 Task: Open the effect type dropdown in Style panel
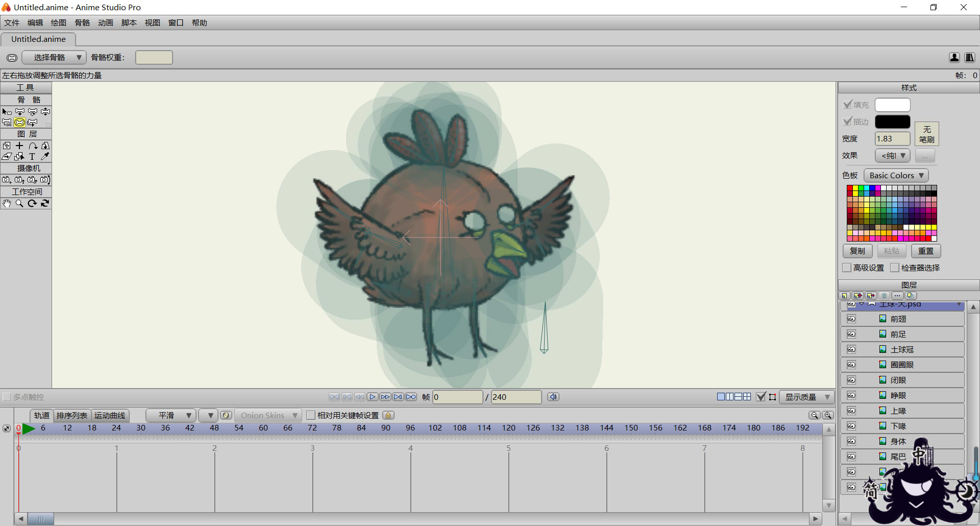(x=893, y=155)
